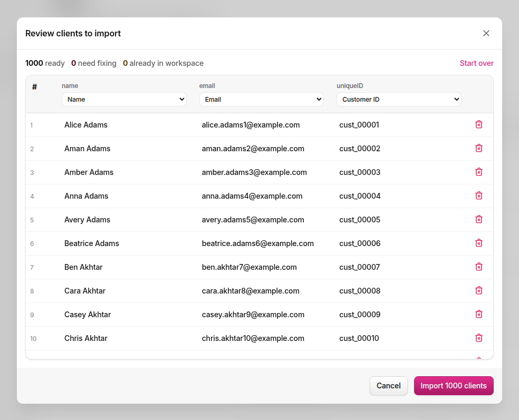The height and width of the screenshot is (420, 519).
Task: Click the 0 already in workspace count
Action: [163, 63]
